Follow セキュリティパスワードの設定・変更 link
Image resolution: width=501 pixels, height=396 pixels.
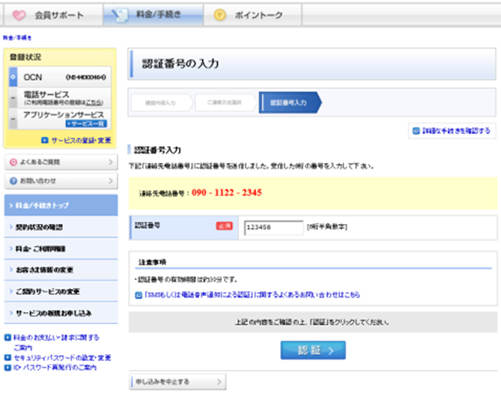tap(62, 358)
